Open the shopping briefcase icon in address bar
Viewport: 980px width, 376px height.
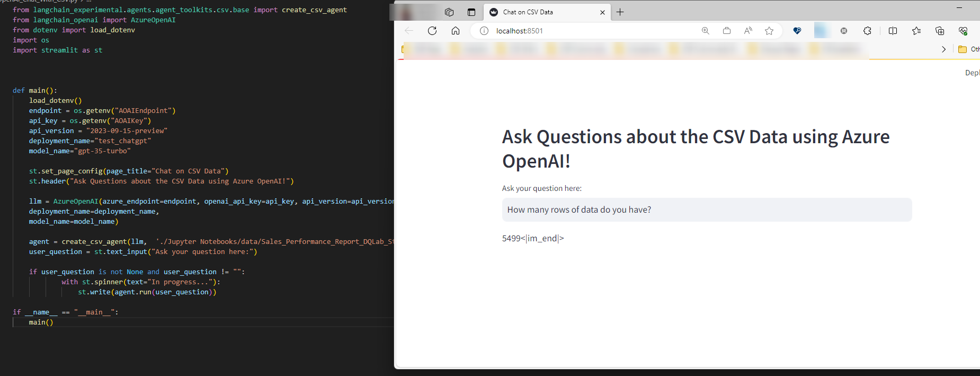(727, 31)
